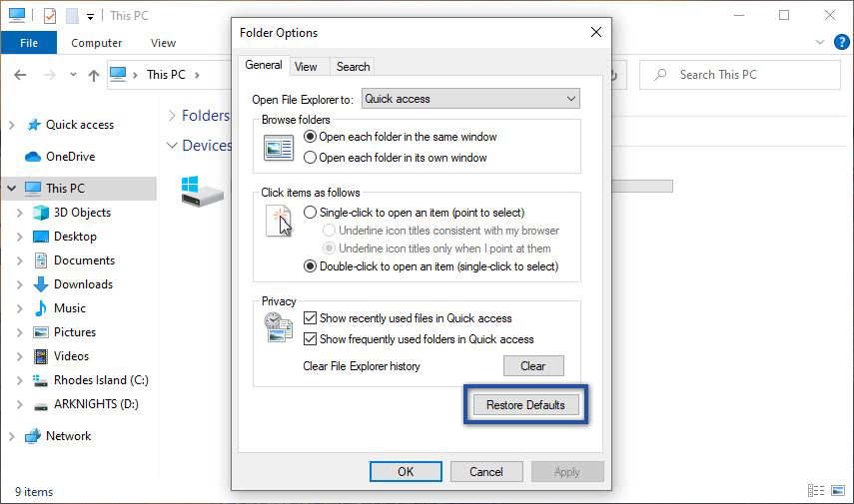The width and height of the screenshot is (854, 504).
Task: Expand the Folders group
Action: click(172, 116)
